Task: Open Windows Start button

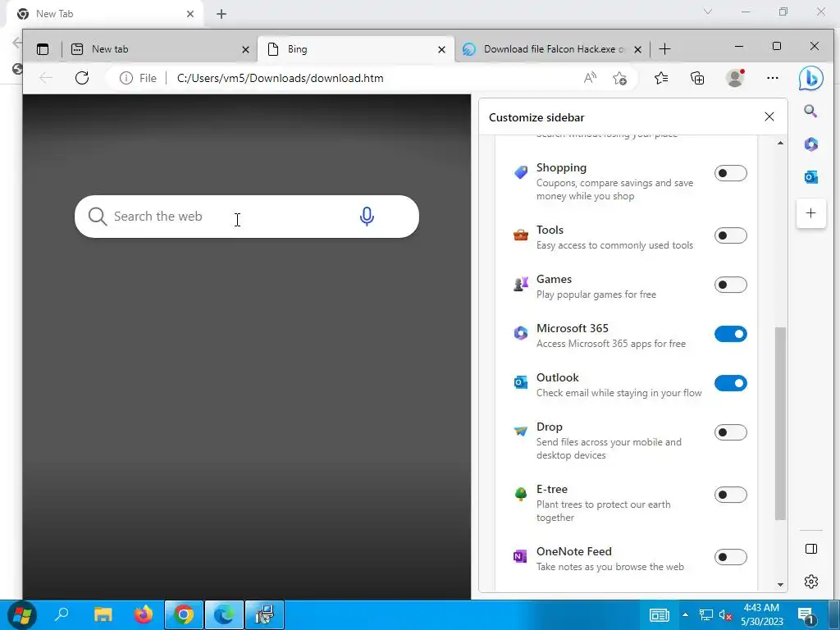Action: [21, 614]
